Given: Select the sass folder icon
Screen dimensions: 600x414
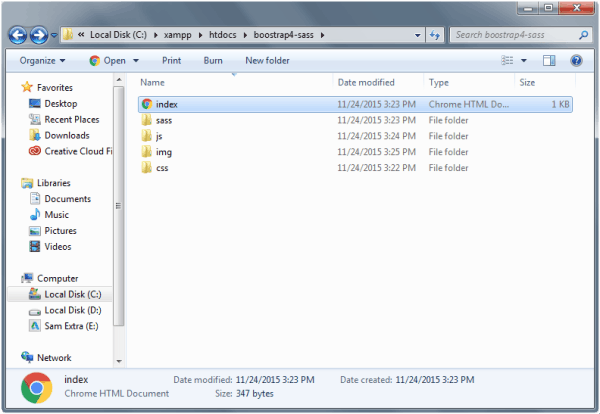Looking at the screenshot, I should (x=146, y=119).
